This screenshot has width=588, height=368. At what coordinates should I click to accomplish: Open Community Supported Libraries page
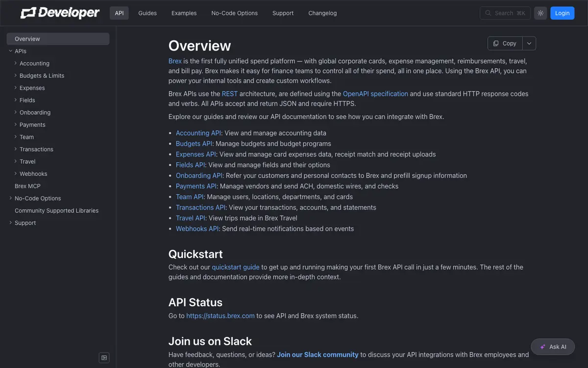pyautogui.click(x=58, y=210)
